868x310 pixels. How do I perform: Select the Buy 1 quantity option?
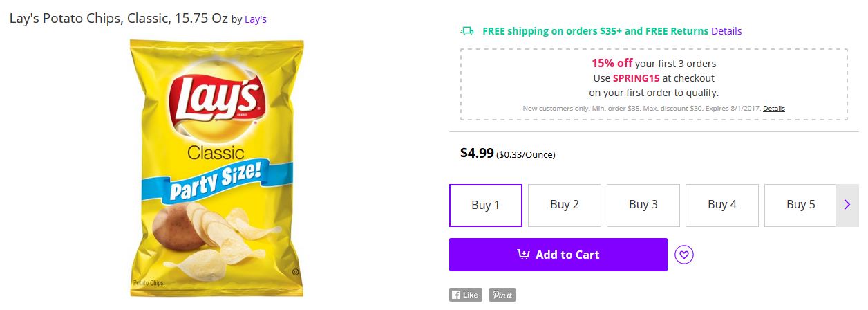485,205
